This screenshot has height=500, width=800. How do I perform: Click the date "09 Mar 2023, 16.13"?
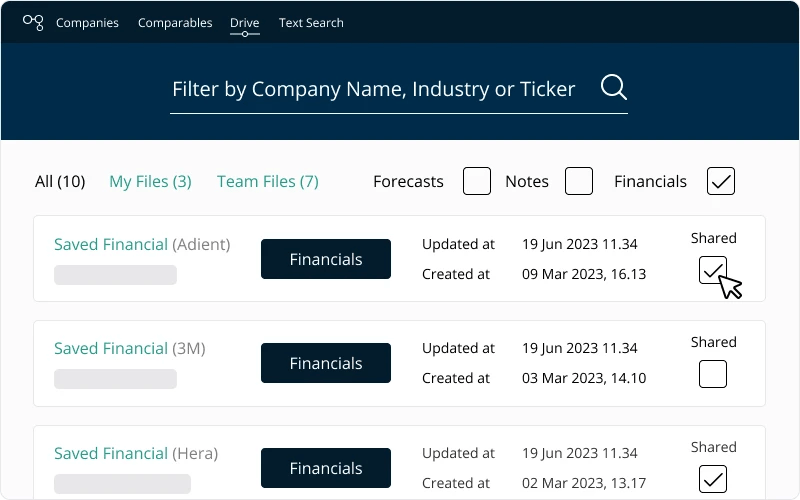point(584,274)
